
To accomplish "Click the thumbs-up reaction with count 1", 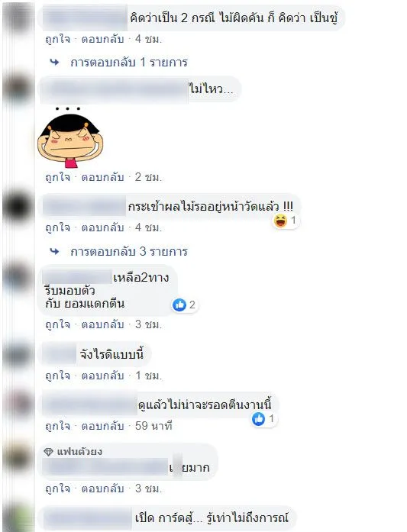I will [x=258, y=419].
